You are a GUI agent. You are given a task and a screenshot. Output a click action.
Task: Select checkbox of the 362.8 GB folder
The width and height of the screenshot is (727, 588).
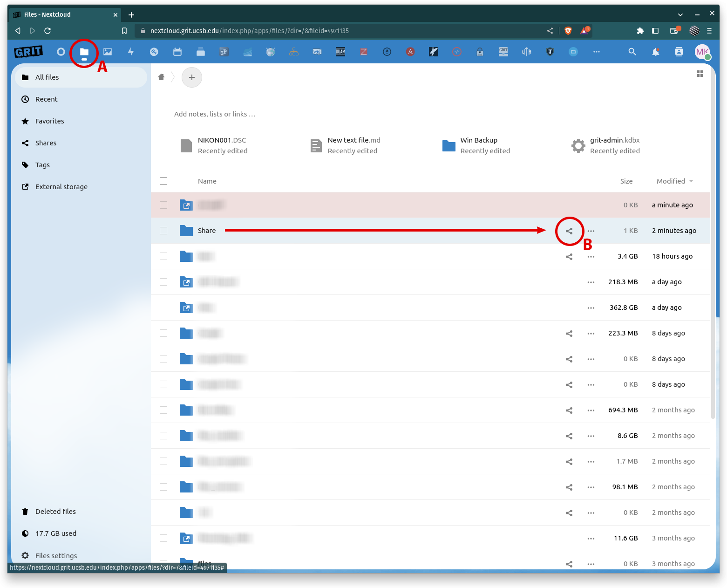pyautogui.click(x=163, y=308)
